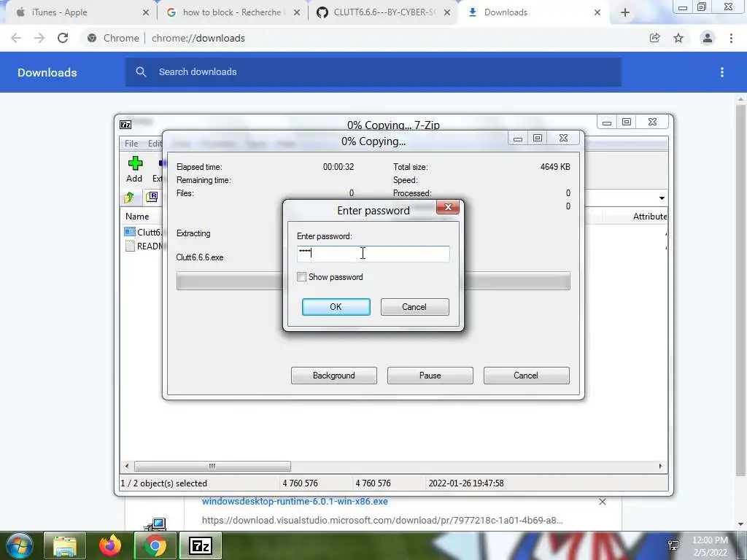This screenshot has height=560, width=747.
Task: Click the 7-Zip root folder icon
Action: click(x=152, y=197)
